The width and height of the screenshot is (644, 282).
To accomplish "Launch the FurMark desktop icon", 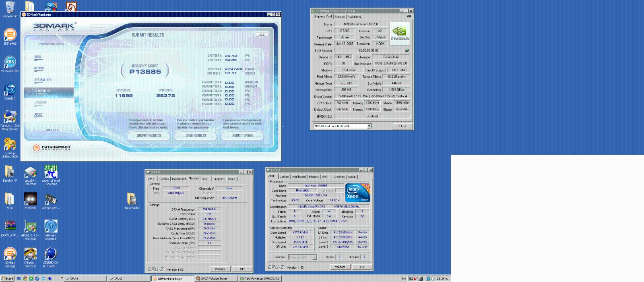I will tap(30, 201).
